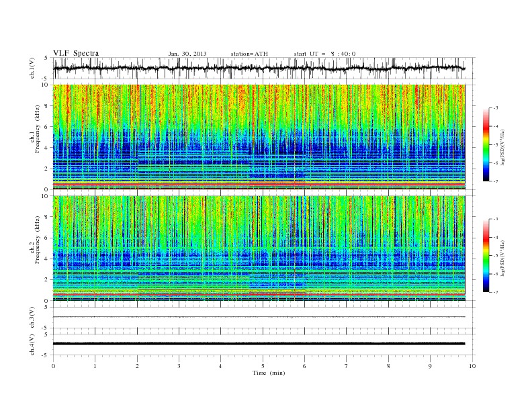
Task: Click the "0" tick on the time axis
Action: click(x=53, y=366)
